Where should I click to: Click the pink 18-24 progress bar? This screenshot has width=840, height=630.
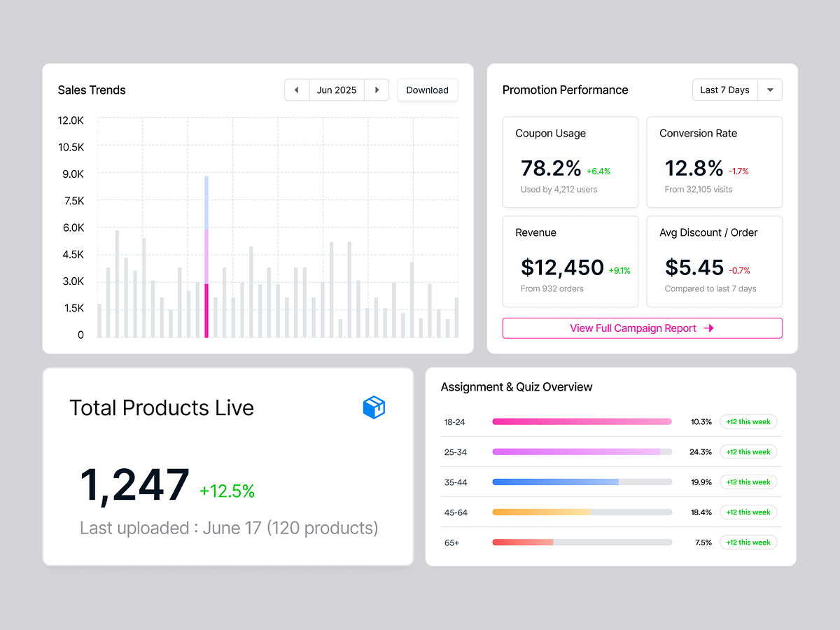tap(582, 422)
